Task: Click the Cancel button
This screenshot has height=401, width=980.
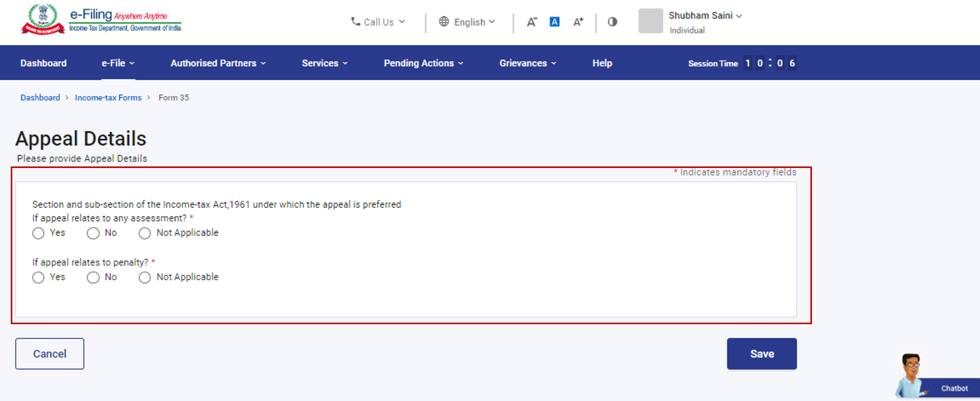Action: (50, 354)
